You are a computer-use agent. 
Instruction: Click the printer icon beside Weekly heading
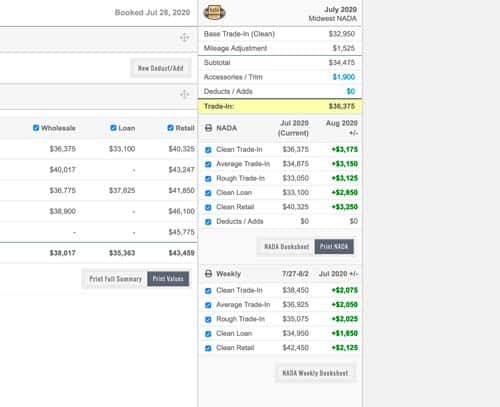[x=208, y=274]
